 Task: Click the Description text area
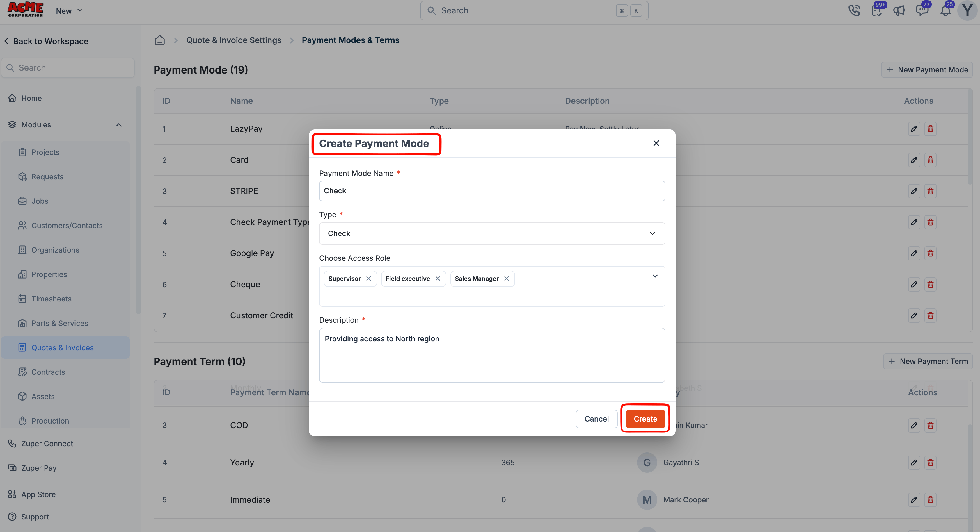[x=492, y=355]
